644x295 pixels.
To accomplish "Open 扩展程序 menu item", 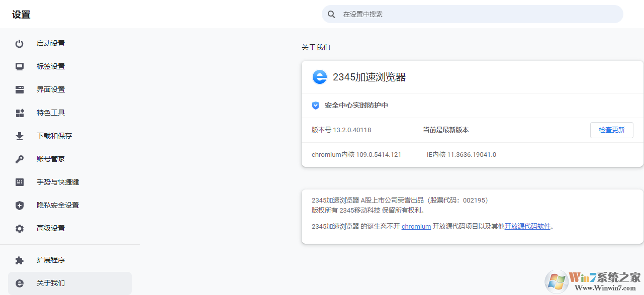I will (x=70, y=260).
